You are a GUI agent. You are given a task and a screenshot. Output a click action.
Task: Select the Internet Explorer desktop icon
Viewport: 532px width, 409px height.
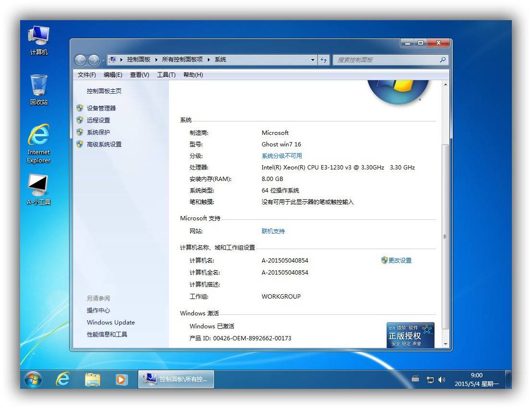coord(39,144)
